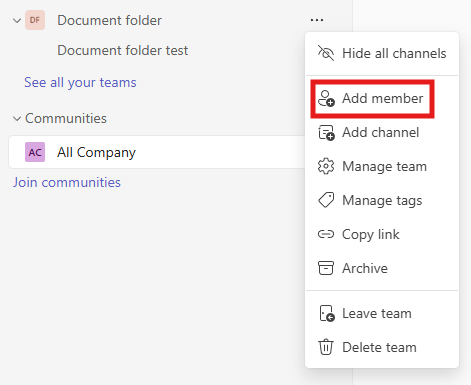Click the AC community avatar
Viewport: 471px width, 385px height.
(35, 152)
